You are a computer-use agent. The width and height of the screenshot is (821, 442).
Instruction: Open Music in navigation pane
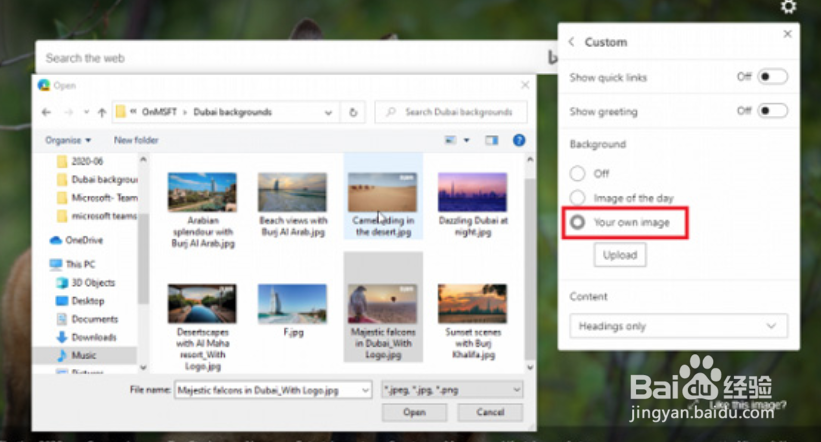tap(76, 356)
